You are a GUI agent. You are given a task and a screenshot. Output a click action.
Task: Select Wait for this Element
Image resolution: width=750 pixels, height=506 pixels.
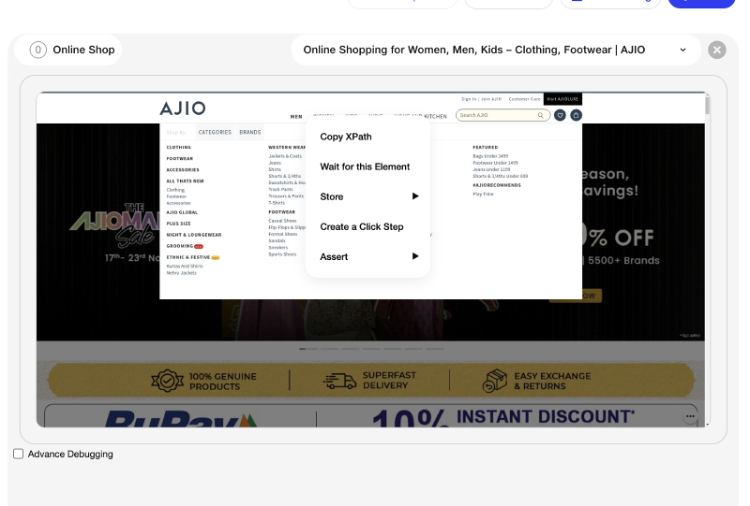click(365, 166)
